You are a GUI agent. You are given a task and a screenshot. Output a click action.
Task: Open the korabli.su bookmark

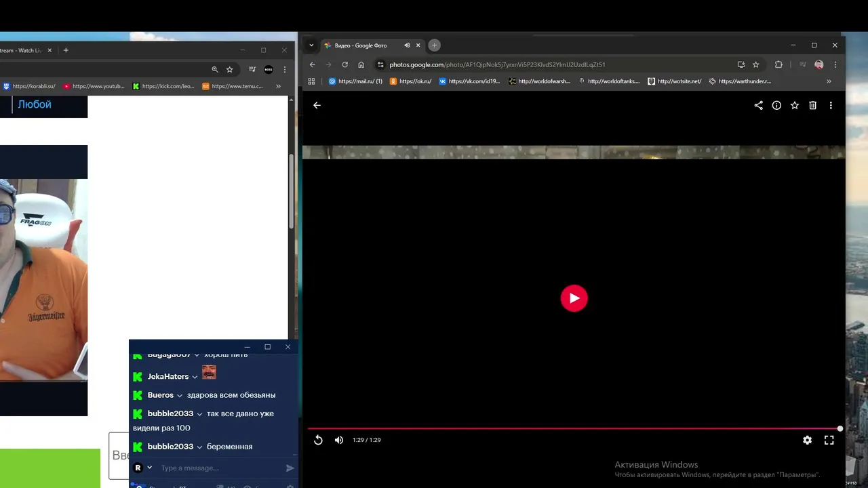pyautogui.click(x=29, y=86)
